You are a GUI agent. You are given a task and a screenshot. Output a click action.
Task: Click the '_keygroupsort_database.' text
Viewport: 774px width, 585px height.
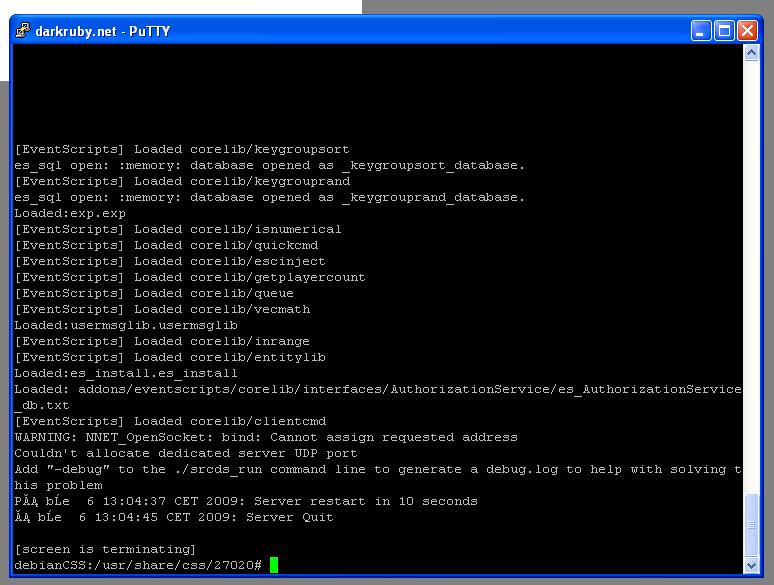tap(433, 165)
